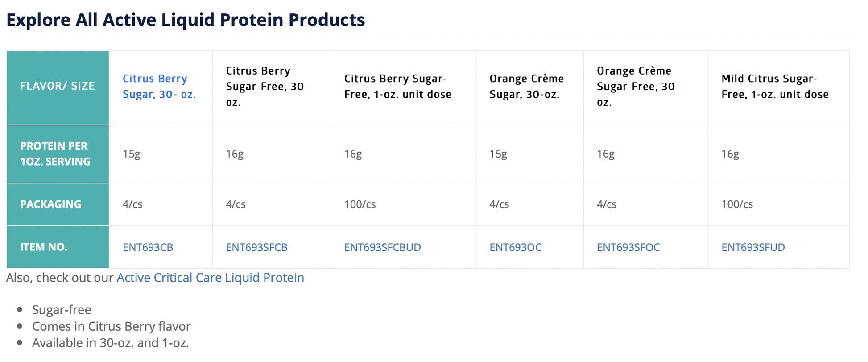
Task: Click the Sugar-free bullet point
Action: 62,310
